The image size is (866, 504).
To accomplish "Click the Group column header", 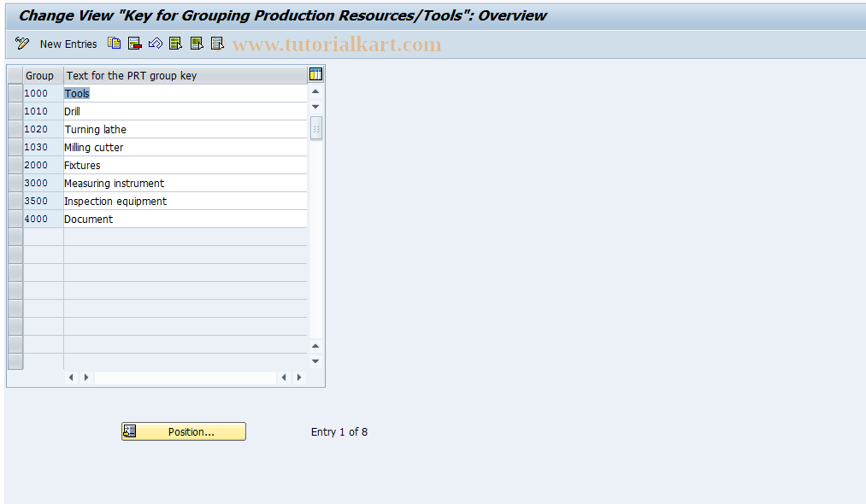I will click(x=39, y=75).
